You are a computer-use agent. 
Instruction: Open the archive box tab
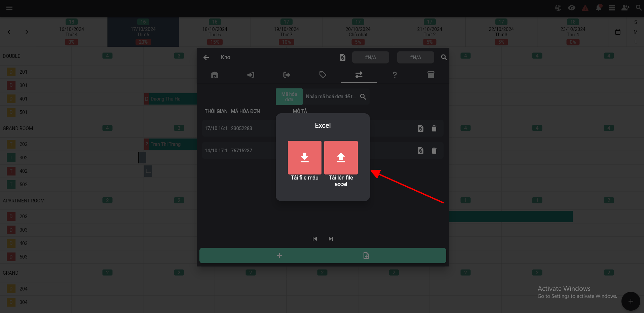(x=431, y=75)
